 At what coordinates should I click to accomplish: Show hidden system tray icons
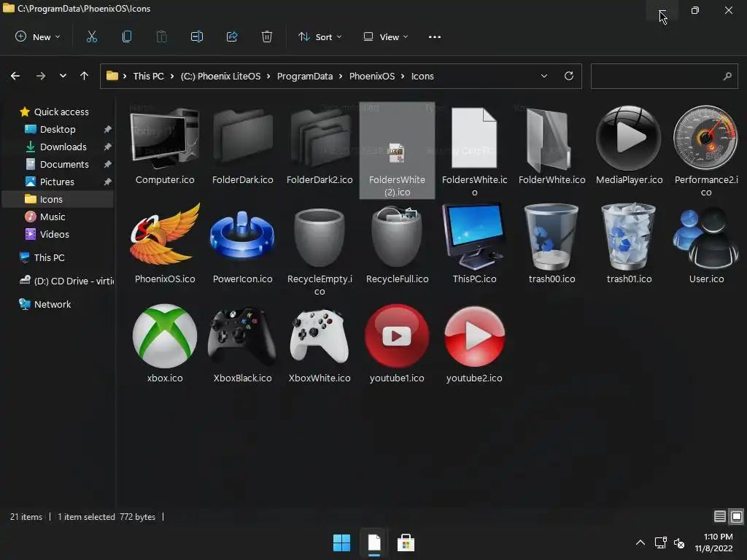click(x=640, y=542)
